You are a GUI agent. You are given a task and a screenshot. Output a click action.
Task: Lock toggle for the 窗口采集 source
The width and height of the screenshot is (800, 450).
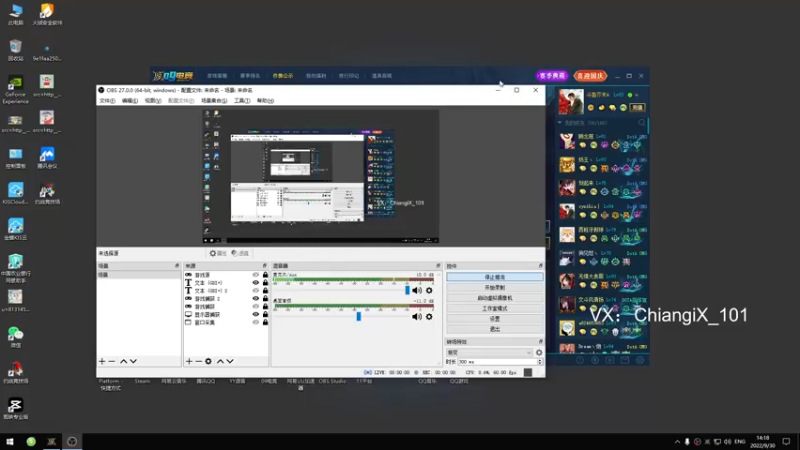click(x=265, y=322)
